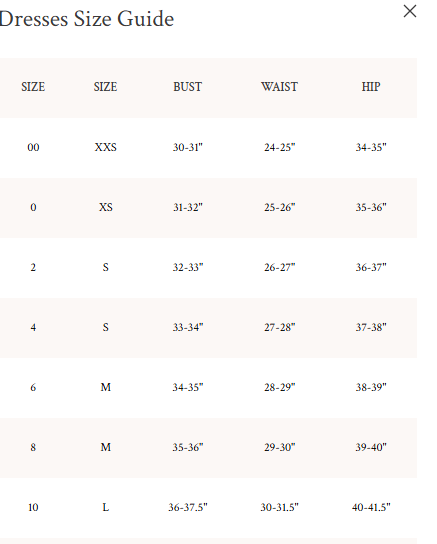Select the XS size cell
This screenshot has height=544, width=437.
106,207
